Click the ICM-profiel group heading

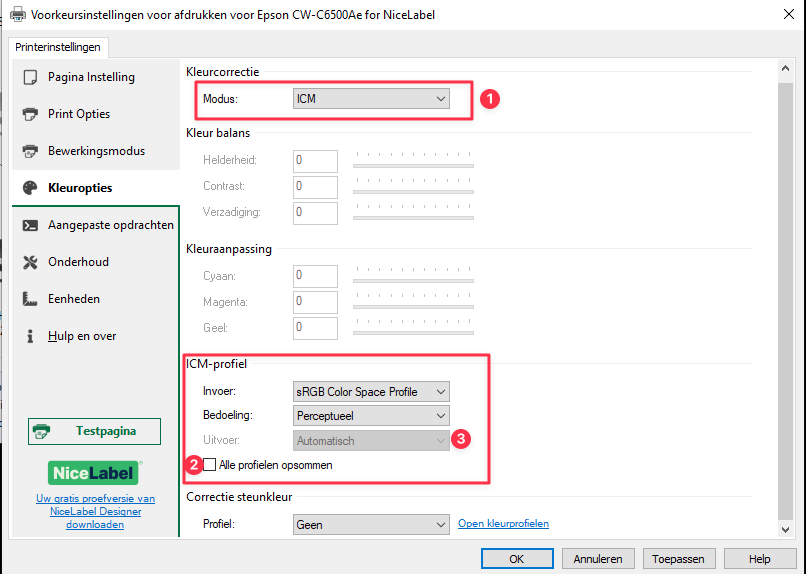tap(216, 364)
